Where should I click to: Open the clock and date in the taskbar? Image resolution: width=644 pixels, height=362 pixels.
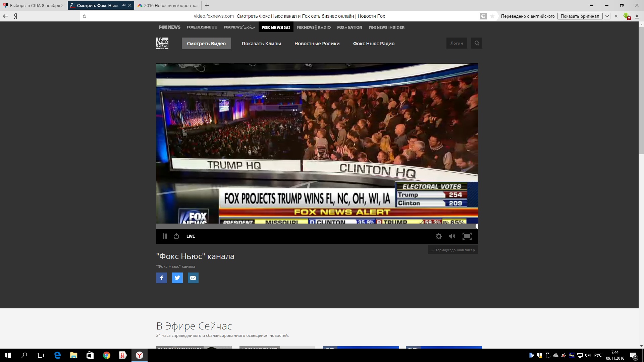(615, 355)
